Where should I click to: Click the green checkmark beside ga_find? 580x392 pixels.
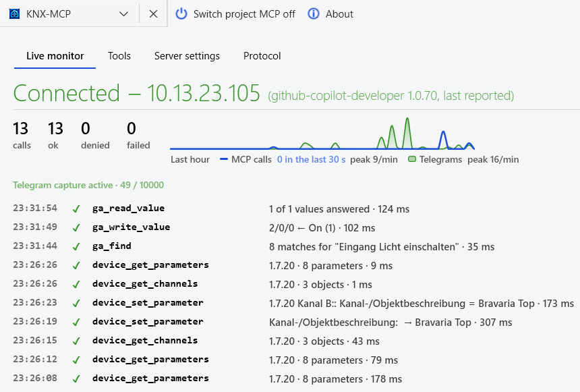click(x=76, y=247)
